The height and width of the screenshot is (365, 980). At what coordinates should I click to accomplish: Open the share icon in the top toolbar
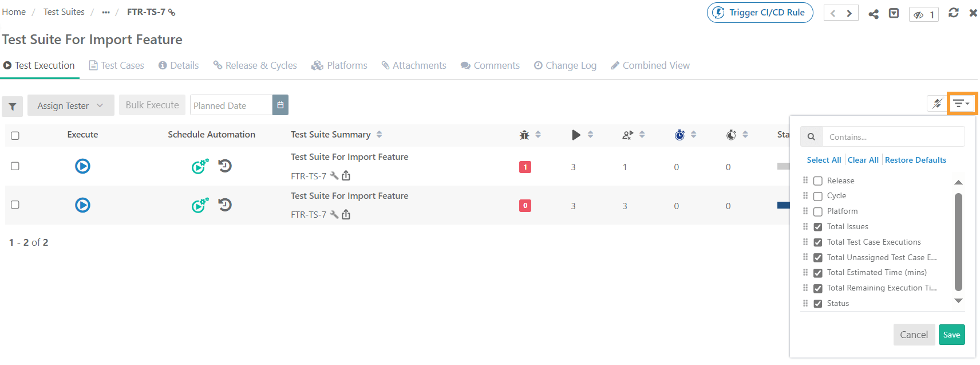pos(874,13)
